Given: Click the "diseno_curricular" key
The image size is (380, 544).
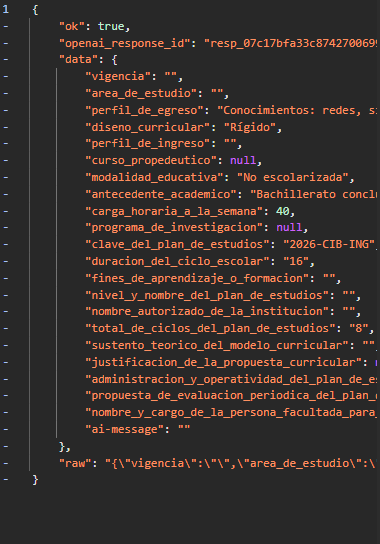Looking at the screenshot, I should [x=147, y=128].
